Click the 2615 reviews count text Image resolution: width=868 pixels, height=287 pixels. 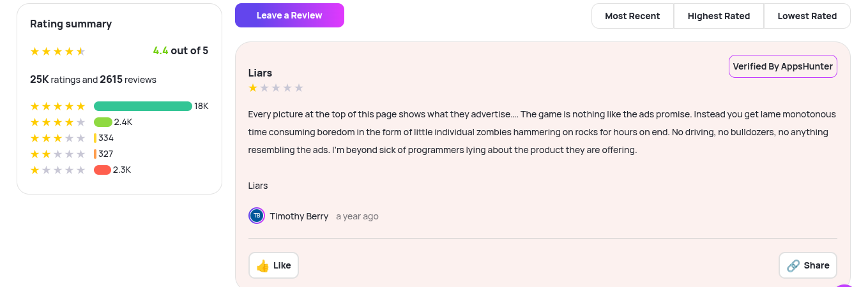tap(128, 80)
